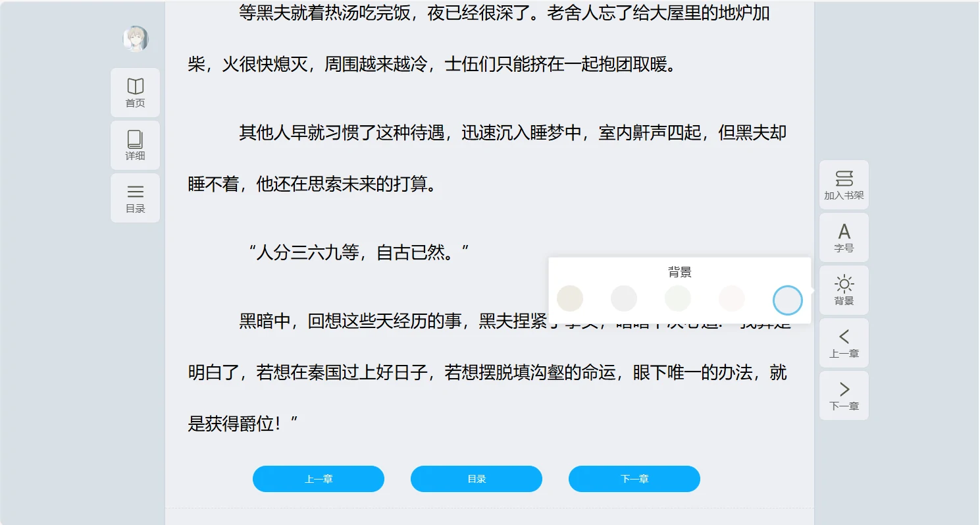Open the 首页 home icon in the left sidebar
Image resolution: width=980 pixels, height=525 pixels.
click(x=135, y=92)
